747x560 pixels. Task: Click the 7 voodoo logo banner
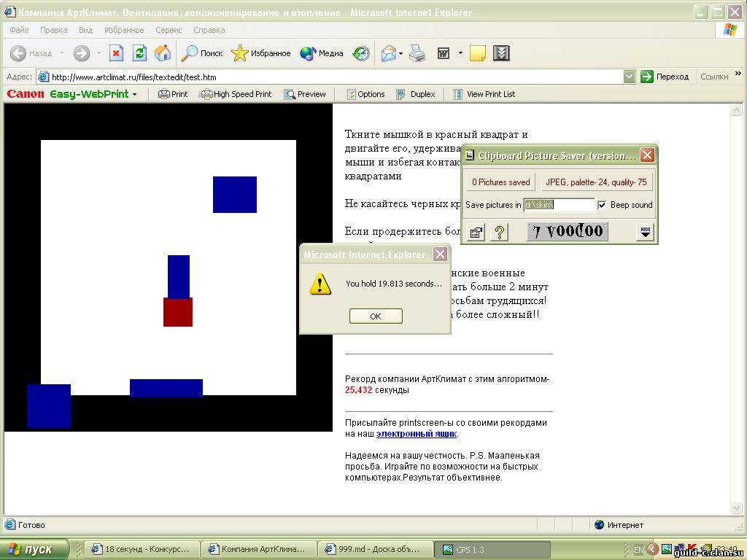pyautogui.click(x=568, y=232)
